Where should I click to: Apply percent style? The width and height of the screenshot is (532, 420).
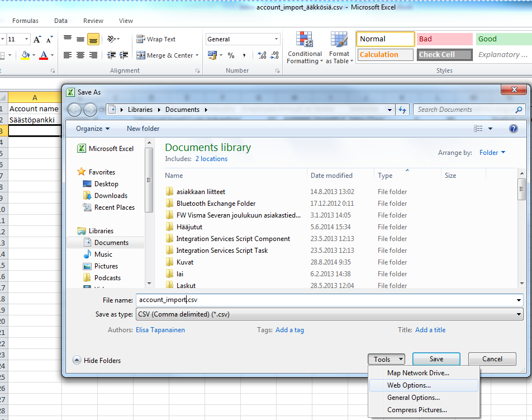click(231, 55)
